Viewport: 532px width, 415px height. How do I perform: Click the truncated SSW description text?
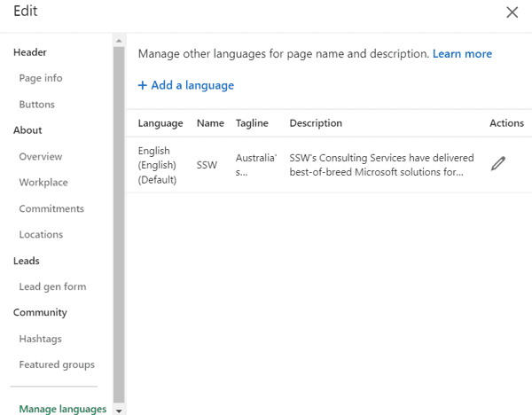(377, 165)
